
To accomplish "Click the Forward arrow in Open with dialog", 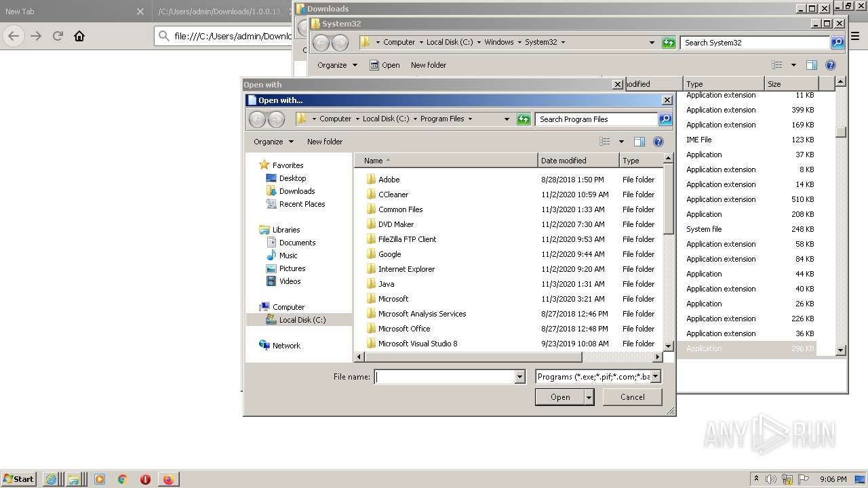I will [276, 119].
